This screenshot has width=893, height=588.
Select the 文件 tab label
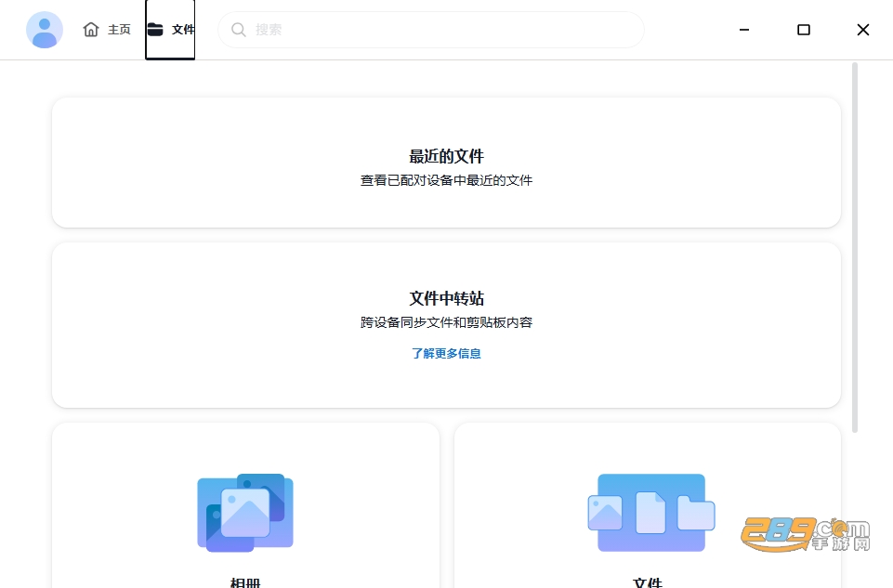coord(183,30)
